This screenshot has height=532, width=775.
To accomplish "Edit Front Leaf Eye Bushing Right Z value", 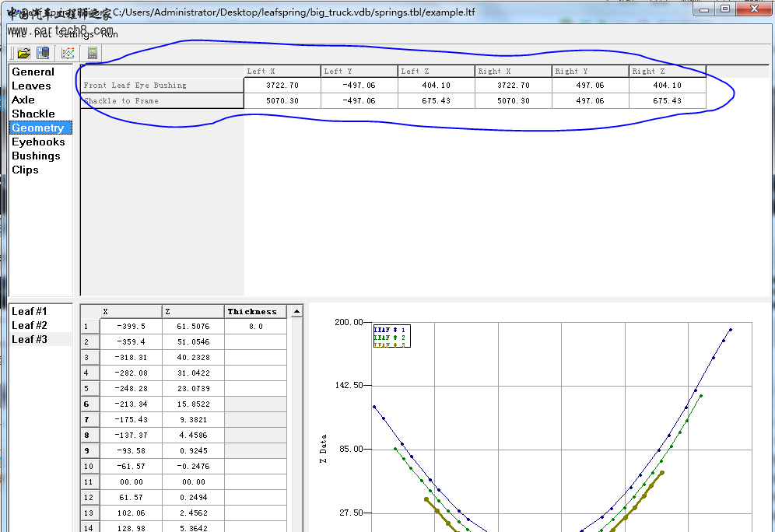I will pyautogui.click(x=668, y=85).
